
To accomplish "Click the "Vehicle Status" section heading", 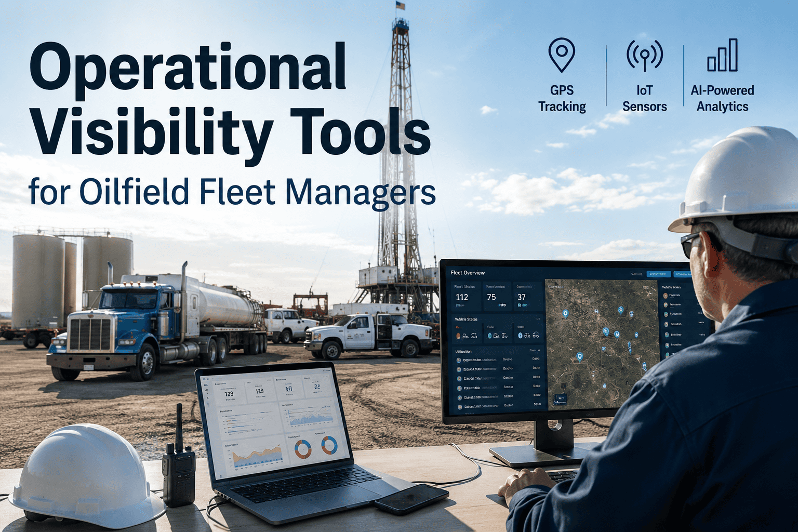I will [x=466, y=320].
